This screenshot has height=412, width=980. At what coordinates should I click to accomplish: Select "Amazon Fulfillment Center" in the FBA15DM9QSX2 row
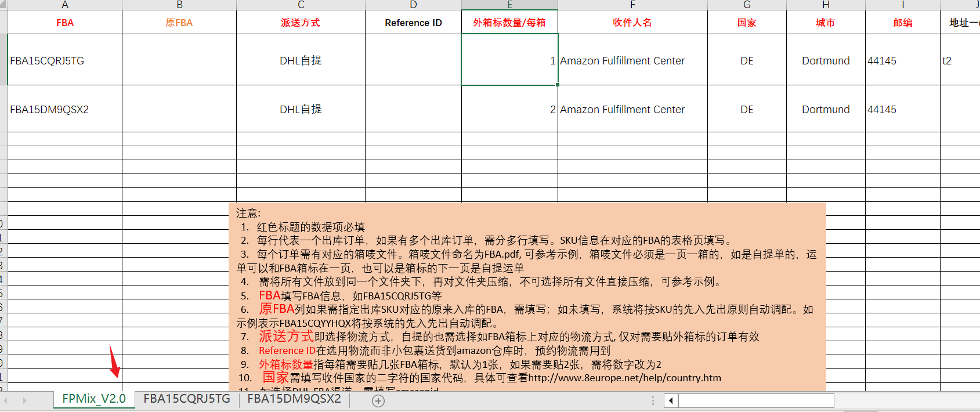[632, 109]
